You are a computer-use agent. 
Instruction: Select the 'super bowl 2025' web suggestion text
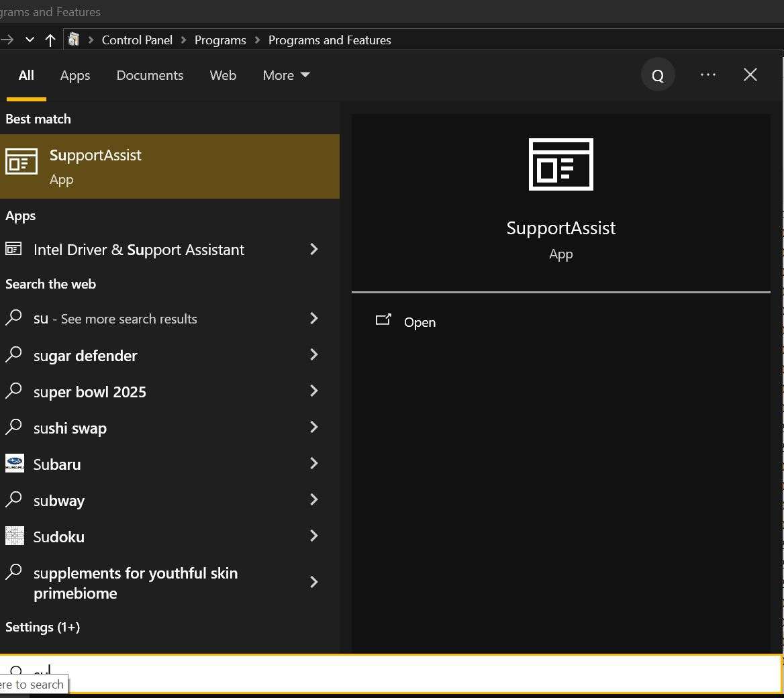click(89, 392)
